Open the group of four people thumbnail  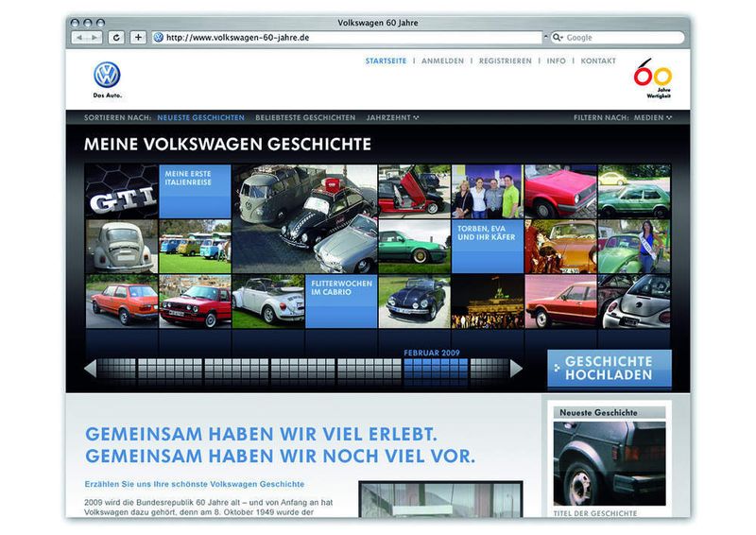click(x=488, y=192)
